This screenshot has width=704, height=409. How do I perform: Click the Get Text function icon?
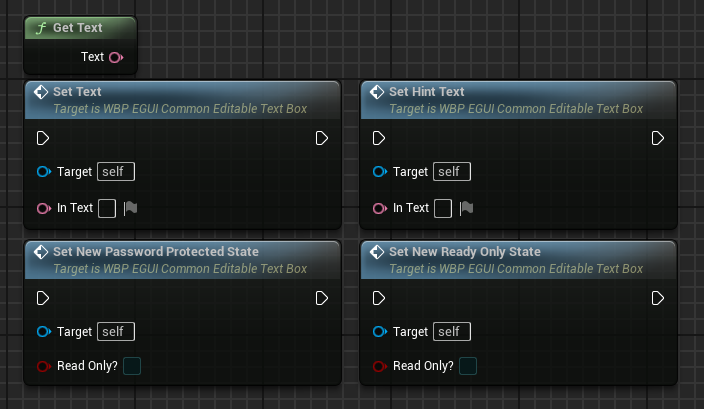[41, 28]
